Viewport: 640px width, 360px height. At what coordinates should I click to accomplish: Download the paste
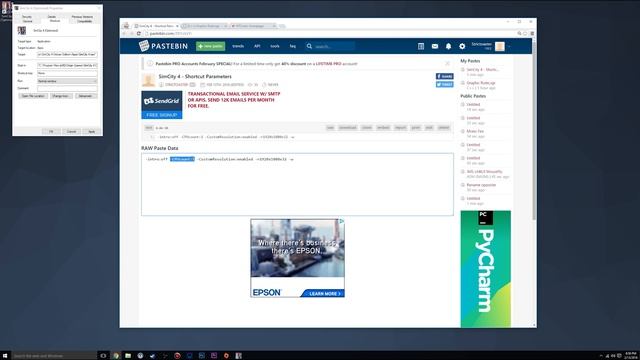click(348, 128)
